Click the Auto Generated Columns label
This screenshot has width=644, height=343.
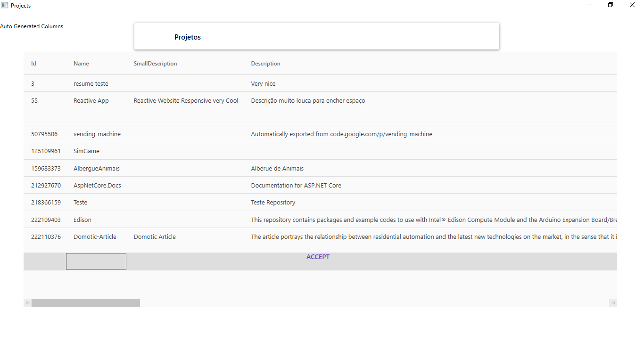click(x=32, y=26)
